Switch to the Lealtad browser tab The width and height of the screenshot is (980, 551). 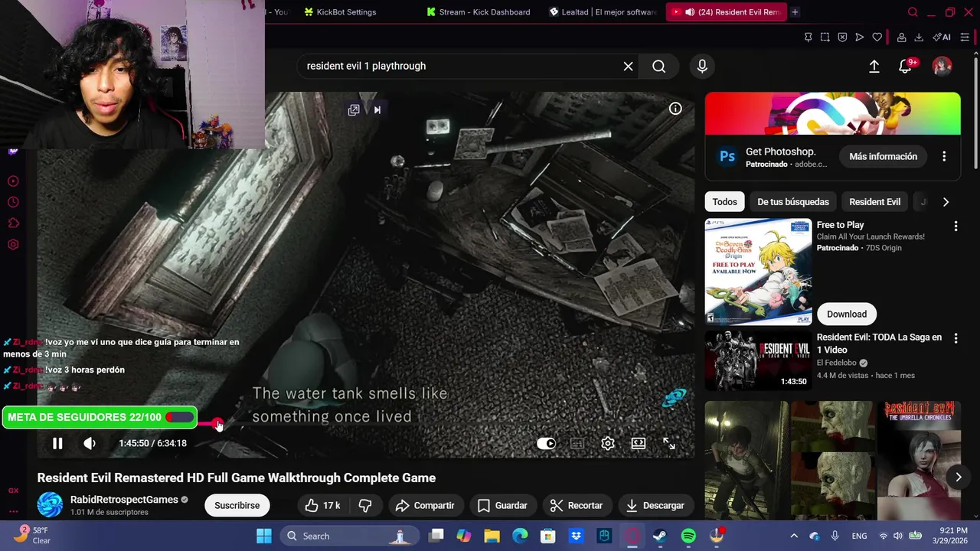[x=603, y=12]
